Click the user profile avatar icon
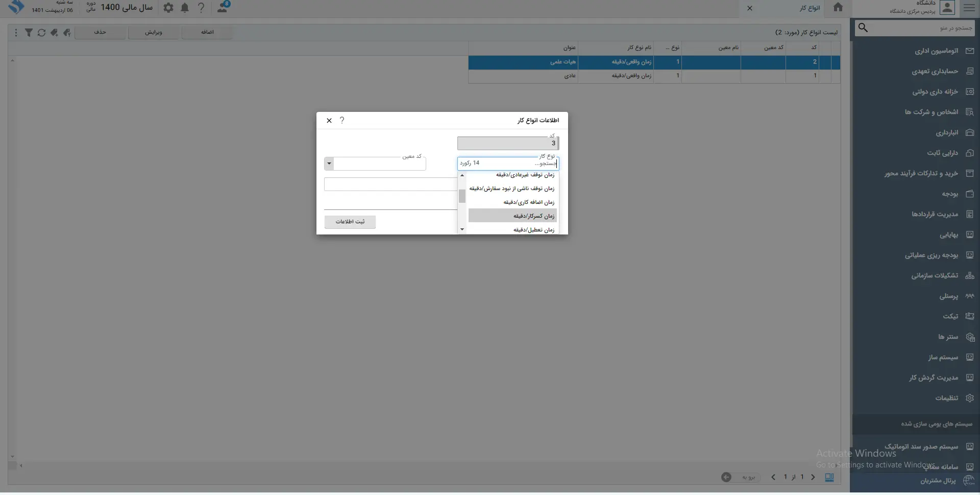This screenshot has width=980, height=495. pos(947,8)
